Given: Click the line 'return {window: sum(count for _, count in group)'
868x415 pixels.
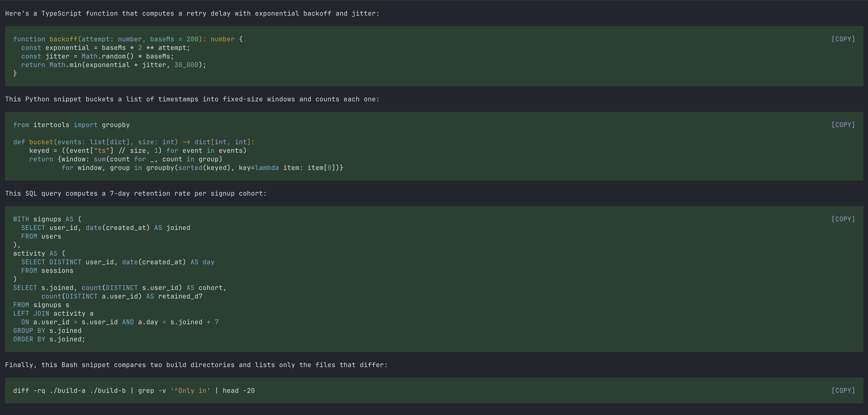Looking at the screenshot, I should coord(126,159).
